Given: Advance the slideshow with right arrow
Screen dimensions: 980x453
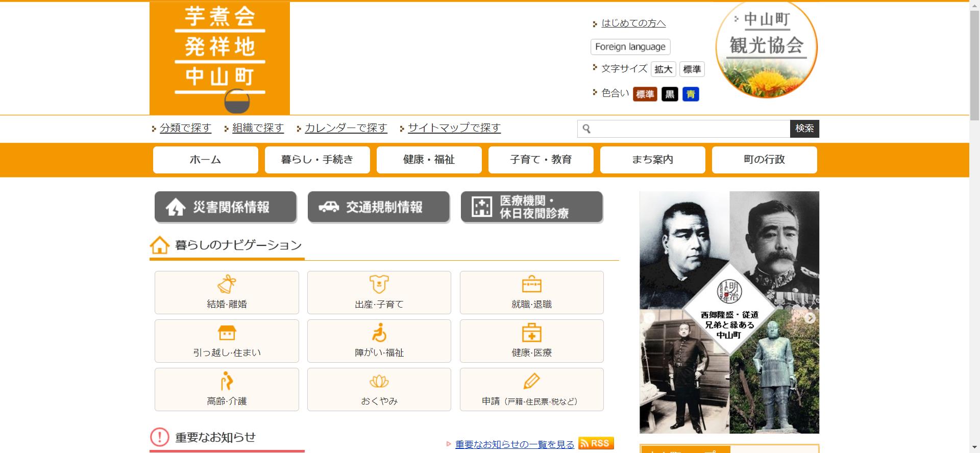Looking at the screenshot, I should pyautogui.click(x=810, y=318).
